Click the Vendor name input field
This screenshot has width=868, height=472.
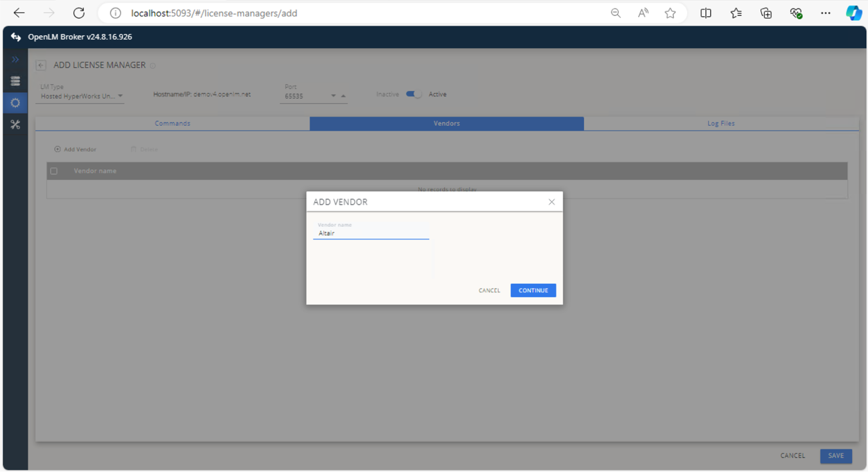tap(371, 233)
